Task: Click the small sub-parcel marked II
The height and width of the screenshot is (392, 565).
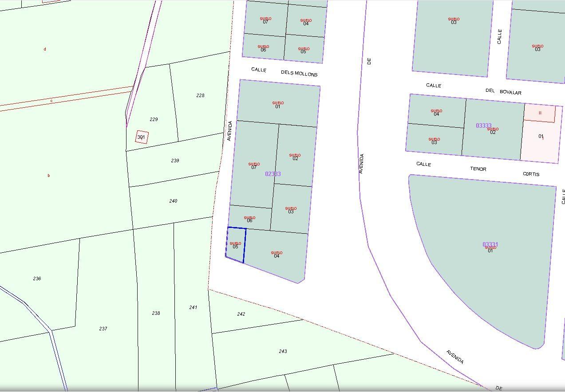Action: (x=540, y=113)
